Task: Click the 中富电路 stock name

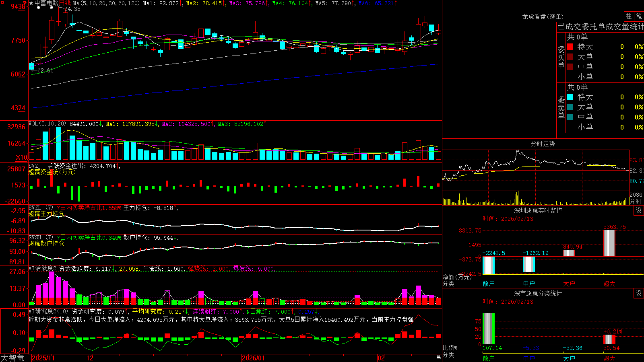Action: 46,3
